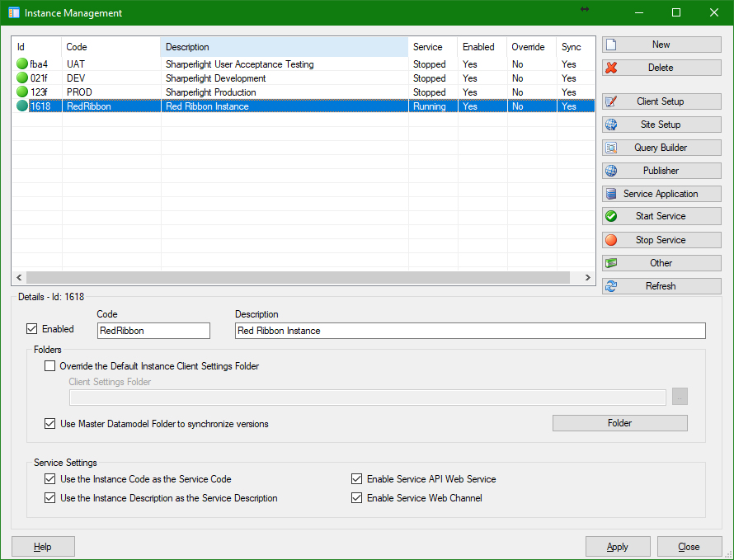Click the Close button at bottom
Screen dimensions: 734x560
689,547
